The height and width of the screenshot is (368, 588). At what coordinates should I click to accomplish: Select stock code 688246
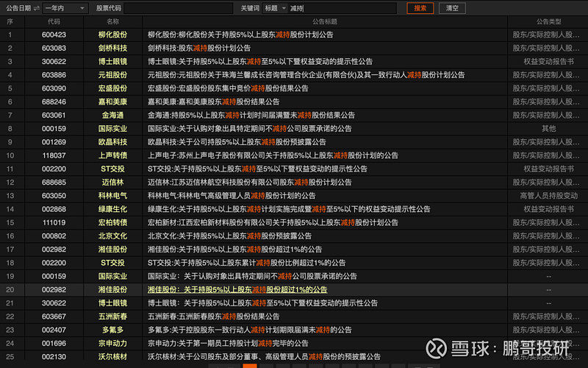point(54,102)
